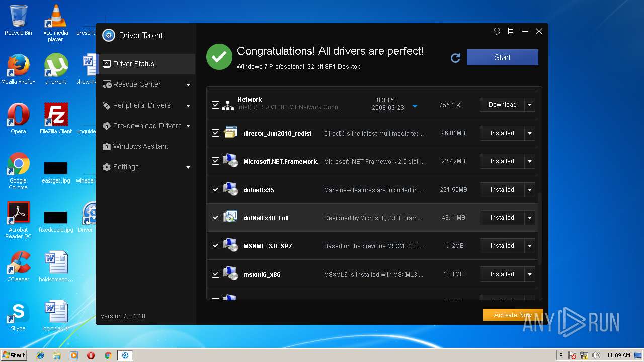Open CCleaner desktop icon
Viewport: 644px width, 362px height.
[18, 266]
